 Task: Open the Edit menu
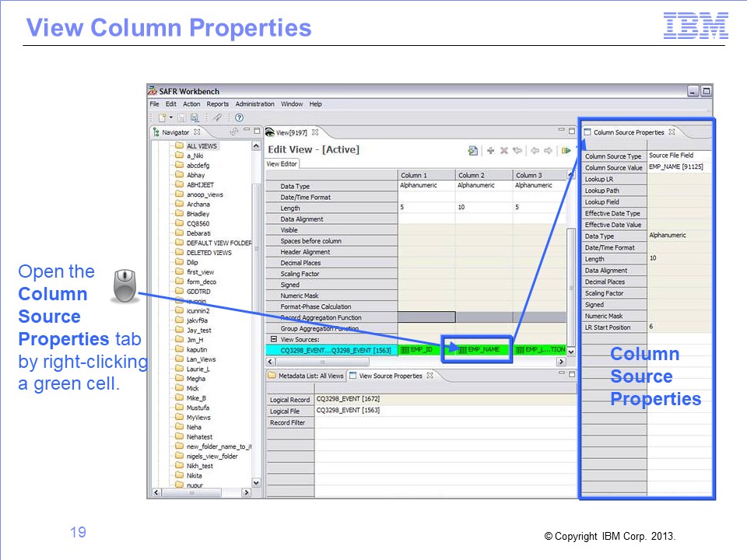pyautogui.click(x=171, y=103)
